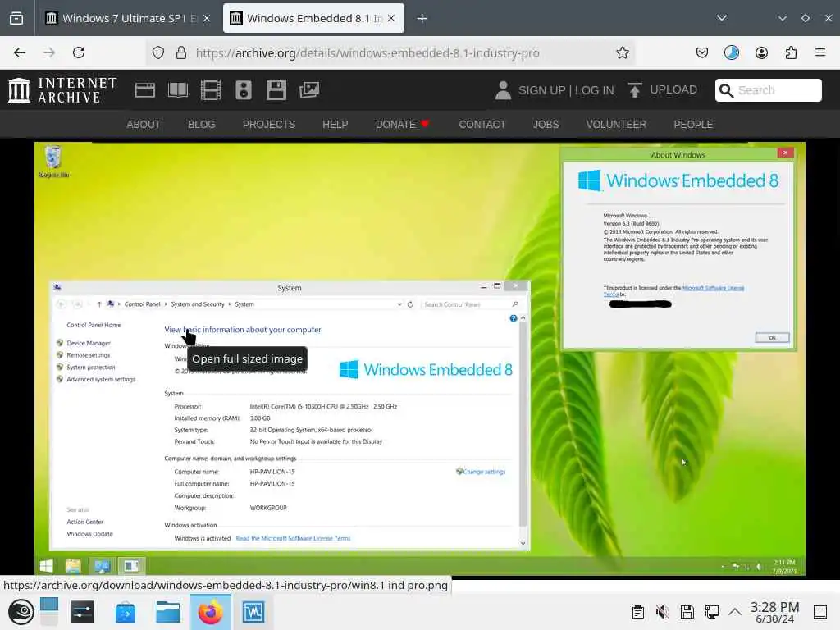
Task: Open the Firefox hamburger menu
Action: point(820,52)
